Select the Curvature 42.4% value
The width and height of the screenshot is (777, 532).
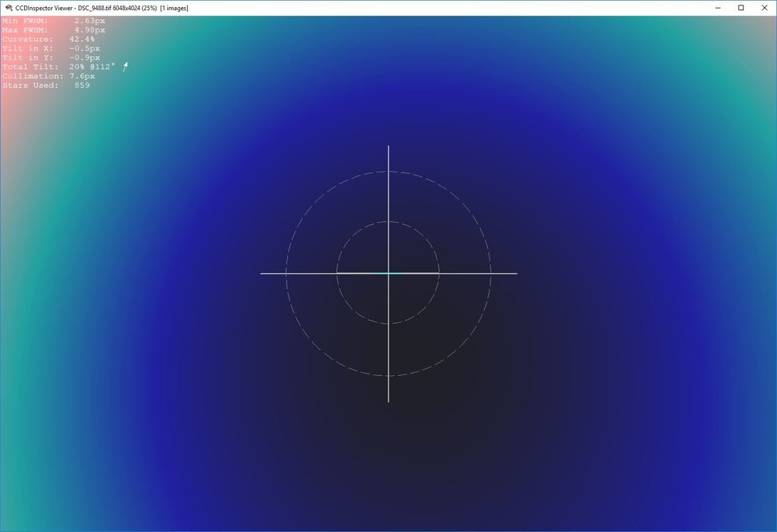pyautogui.click(x=82, y=39)
